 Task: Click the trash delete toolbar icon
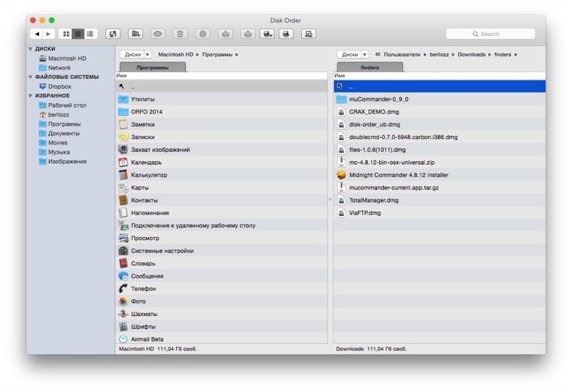point(180,34)
